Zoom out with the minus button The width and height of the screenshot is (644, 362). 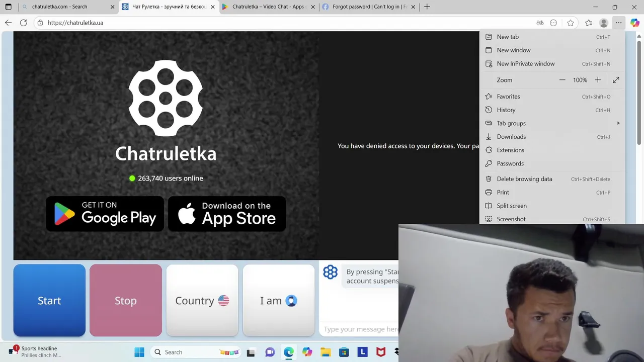(562, 80)
